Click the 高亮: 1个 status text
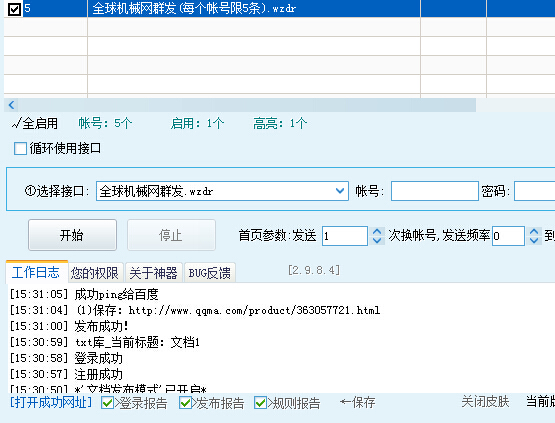 click(x=280, y=124)
